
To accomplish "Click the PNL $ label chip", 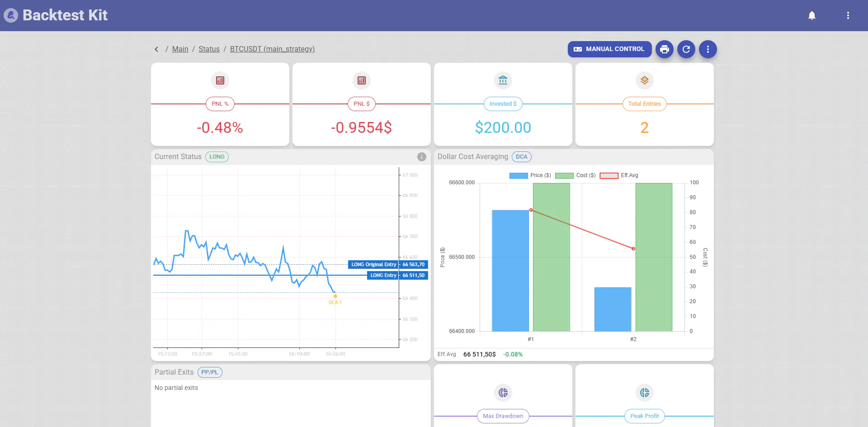I will [x=362, y=104].
